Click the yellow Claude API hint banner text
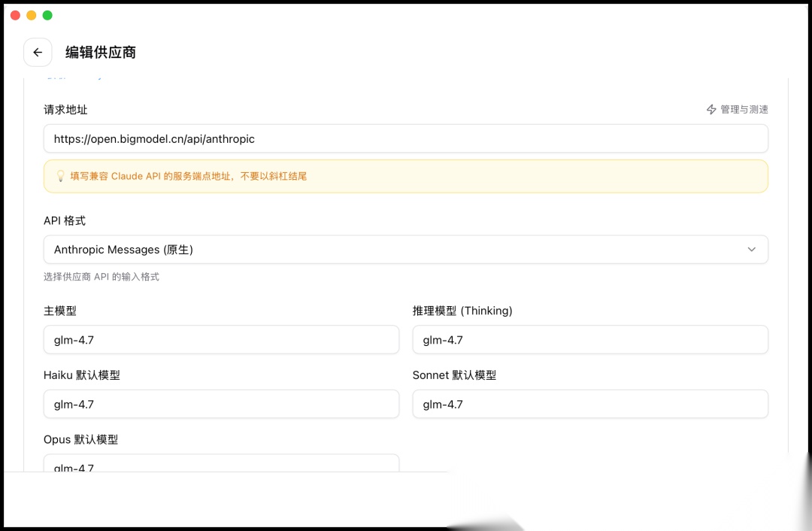This screenshot has width=812, height=531. 189,176
